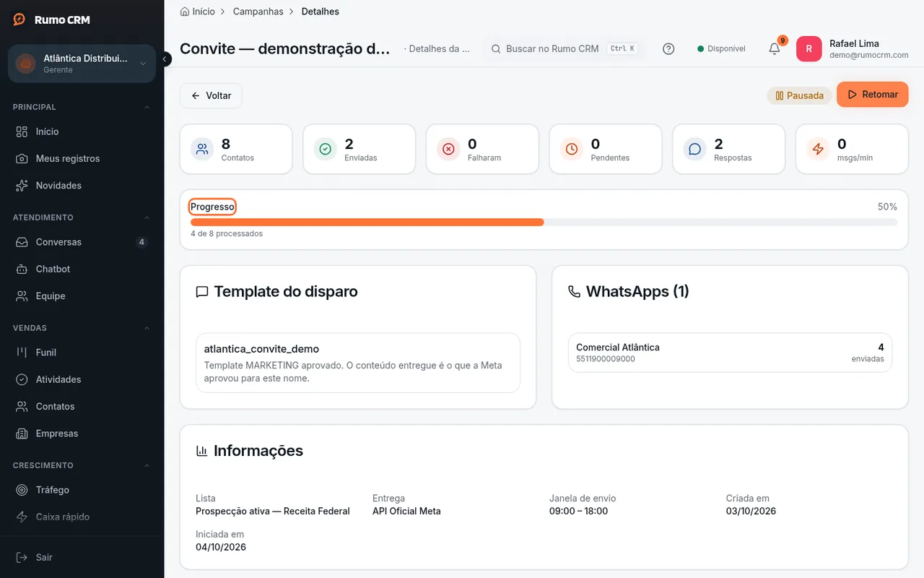Open the Funil page
924x578 pixels.
[82, 353]
